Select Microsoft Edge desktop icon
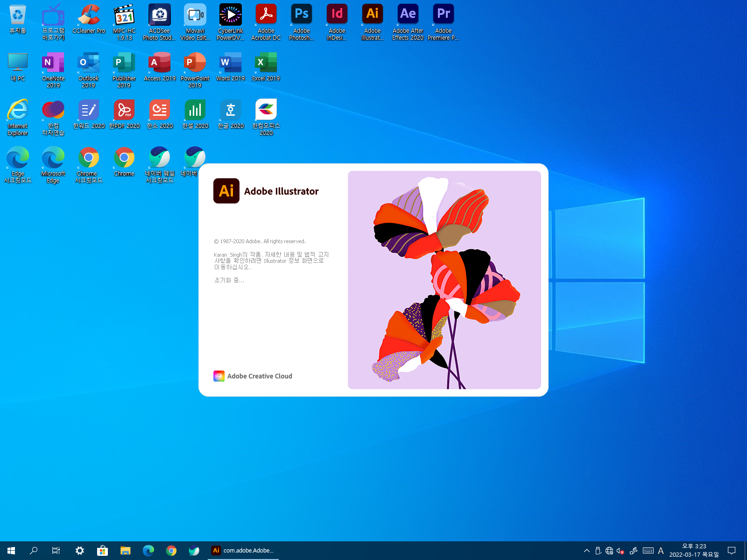This screenshot has height=560, width=747. 53,165
